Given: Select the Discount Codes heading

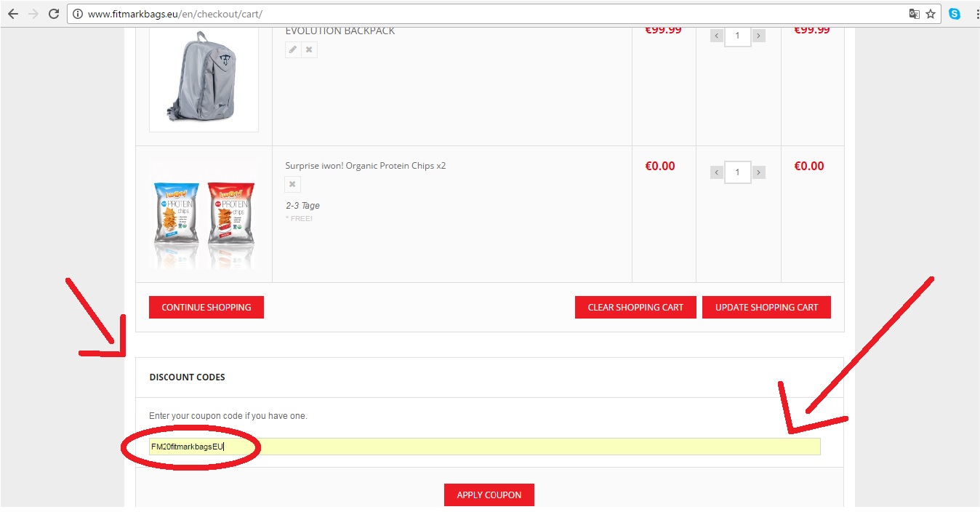Looking at the screenshot, I should point(187,377).
